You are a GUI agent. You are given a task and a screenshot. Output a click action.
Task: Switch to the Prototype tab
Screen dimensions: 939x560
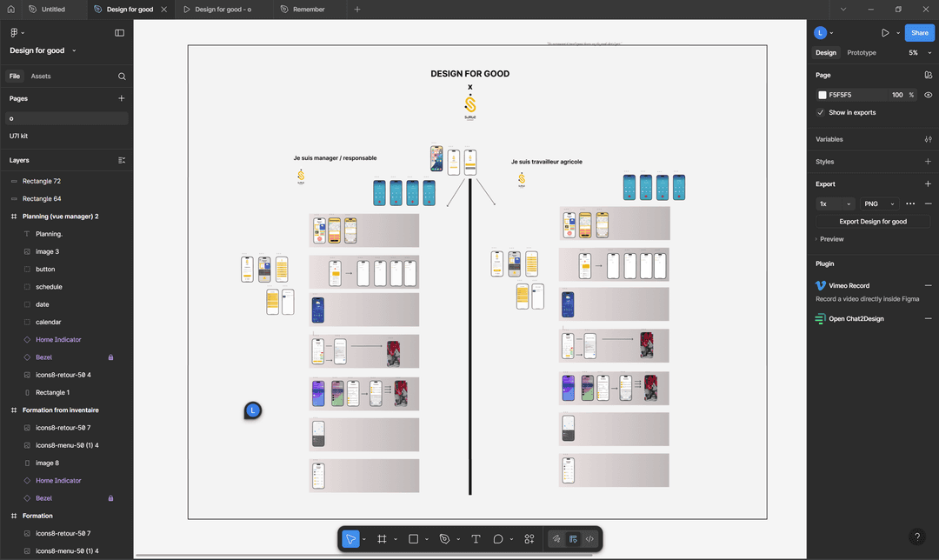pos(861,52)
